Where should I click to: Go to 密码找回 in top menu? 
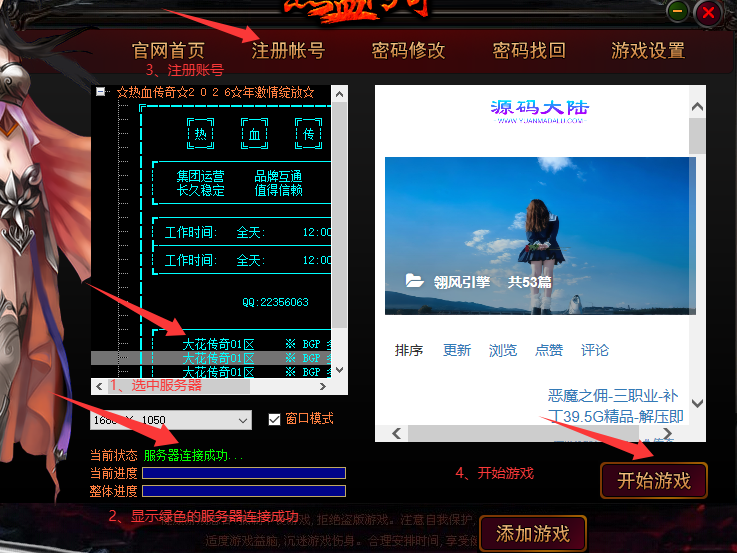[x=529, y=50]
